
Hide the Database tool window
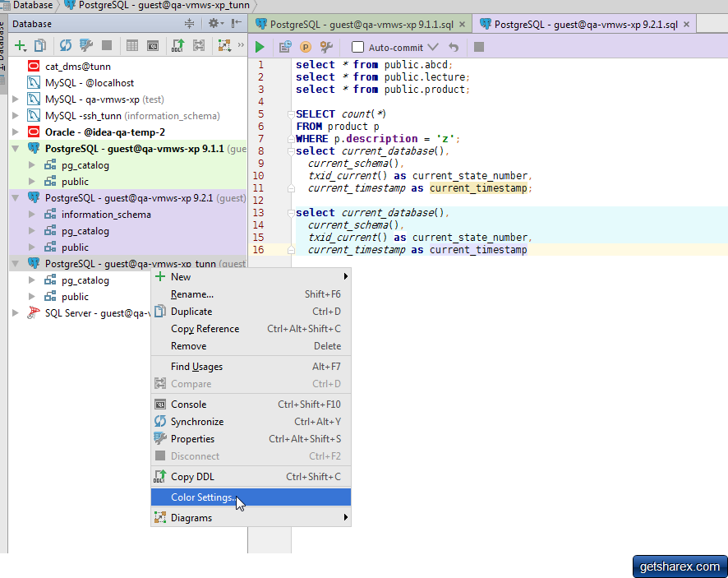237,23
